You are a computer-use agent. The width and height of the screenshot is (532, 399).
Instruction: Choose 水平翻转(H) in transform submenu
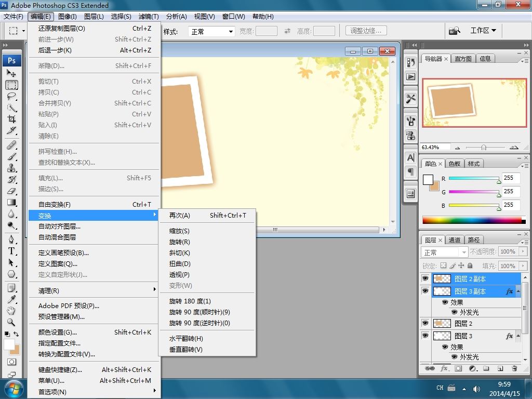207,339
